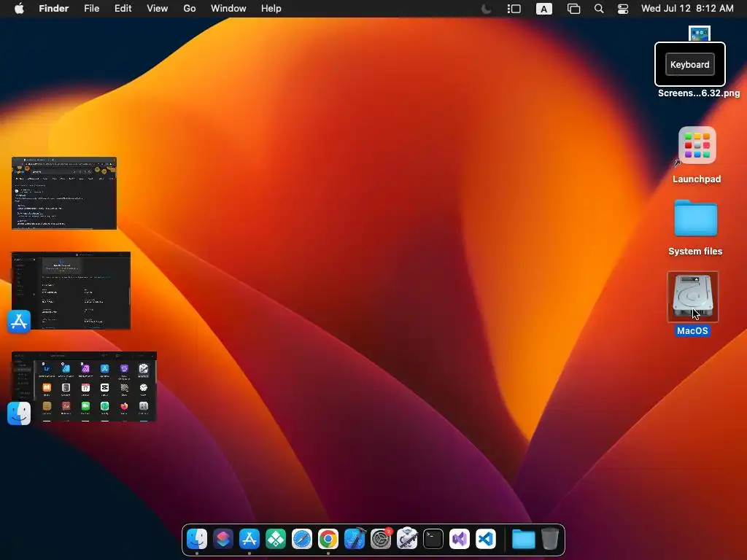Open Finder from the Dock
The height and width of the screenshot is (560, 747).
click(197, 539)
